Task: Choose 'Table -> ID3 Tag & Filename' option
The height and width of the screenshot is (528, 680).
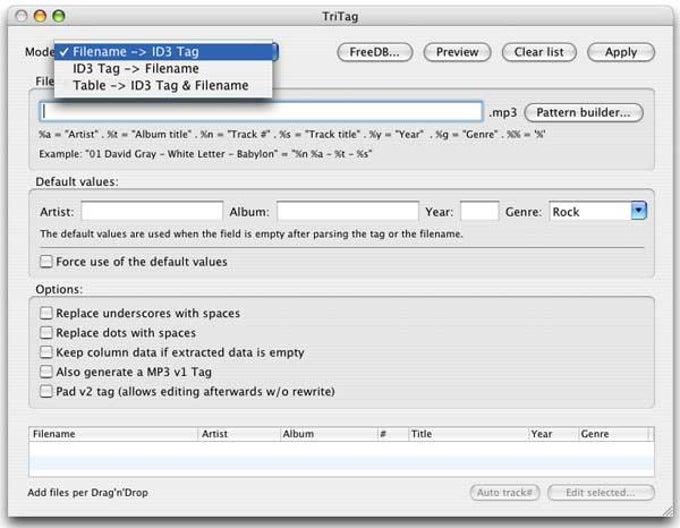Action: pos(163,85)
